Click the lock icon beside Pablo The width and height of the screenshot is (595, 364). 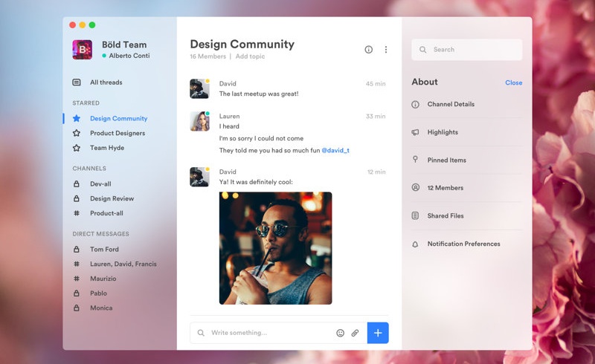coord(77,293)
